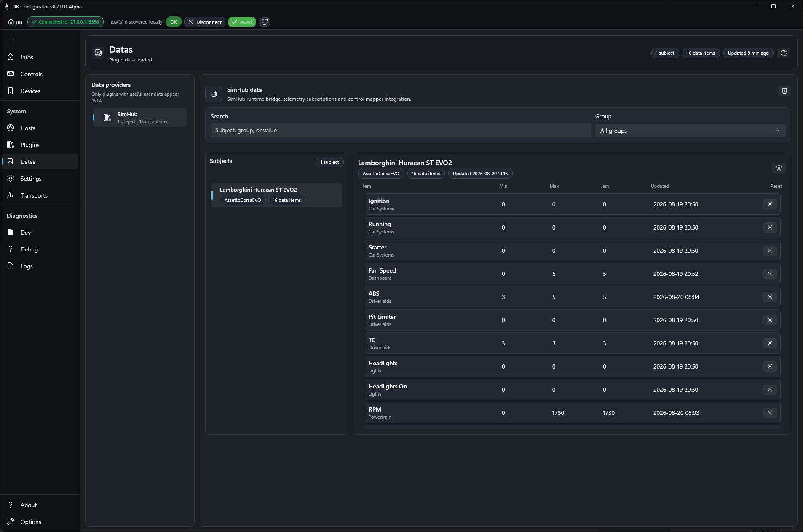Click the AssettoCorsaEVO chip in detail header
Screen dimensions: 803x532
381,174
